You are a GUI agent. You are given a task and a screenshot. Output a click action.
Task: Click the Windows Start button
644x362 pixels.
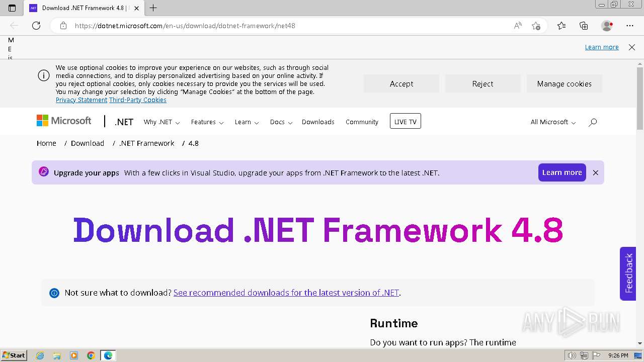coord(14,355)
